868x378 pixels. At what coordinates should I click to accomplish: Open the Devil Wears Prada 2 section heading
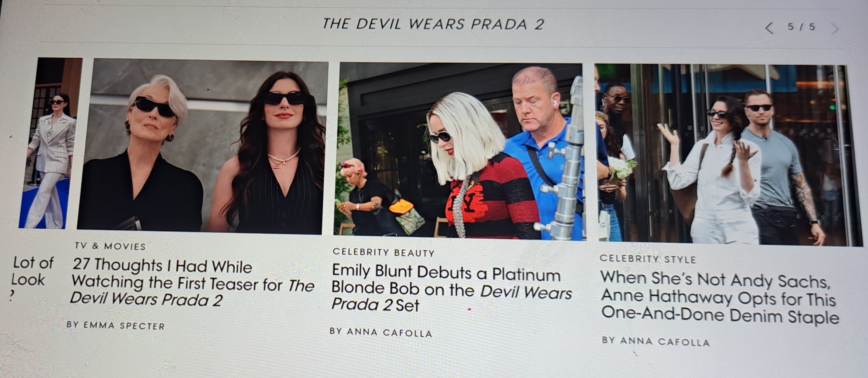tap(433, 24)
